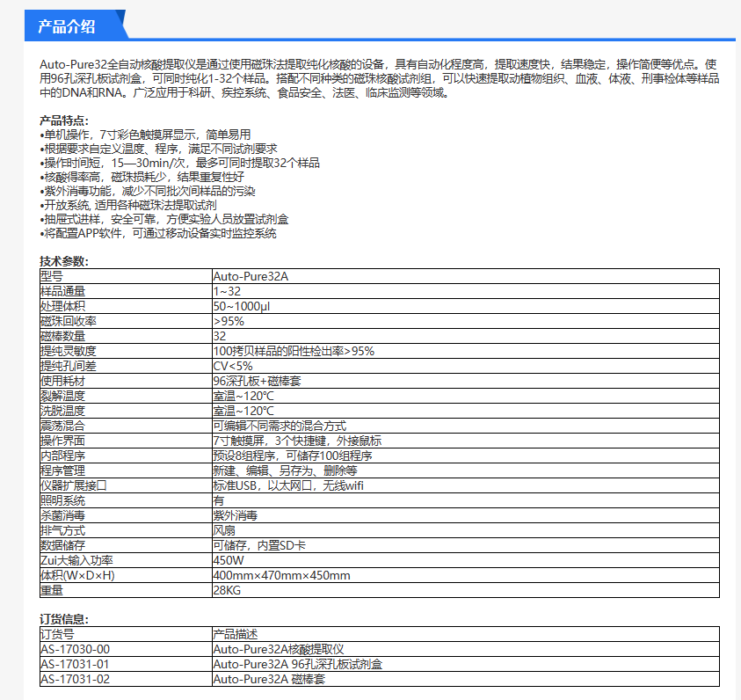This screenshot has height=700, width=741.
Task: Click the value 96深孔板+磁棒套
Action: tap(257, 381)
